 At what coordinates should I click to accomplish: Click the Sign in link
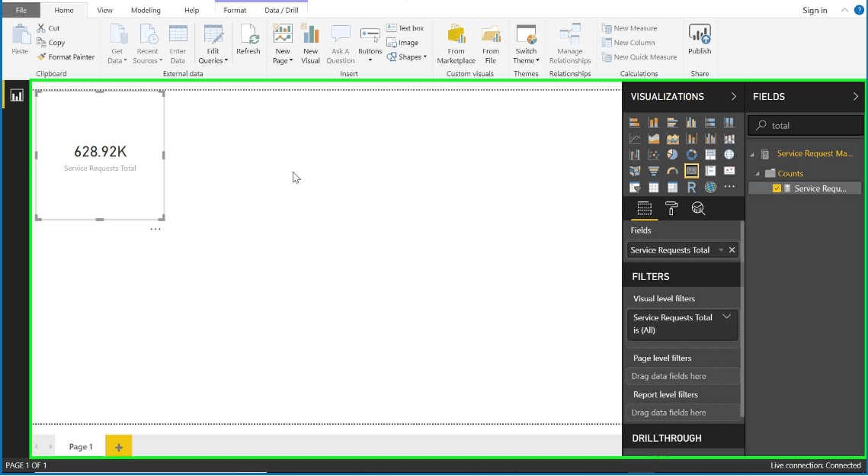[x=815, y=10]
